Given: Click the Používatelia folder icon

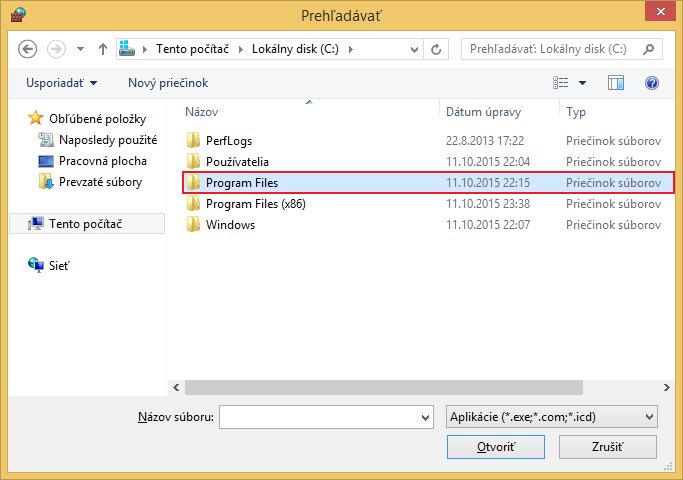Looking at the screenshot, I should (x=193, y=161).
